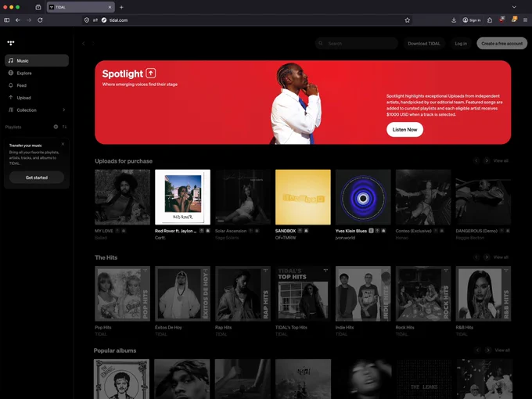Screen dimensions: 532x399
Task: Open TIDAL's Top Hits playlist cover
Action: [303, 293]
